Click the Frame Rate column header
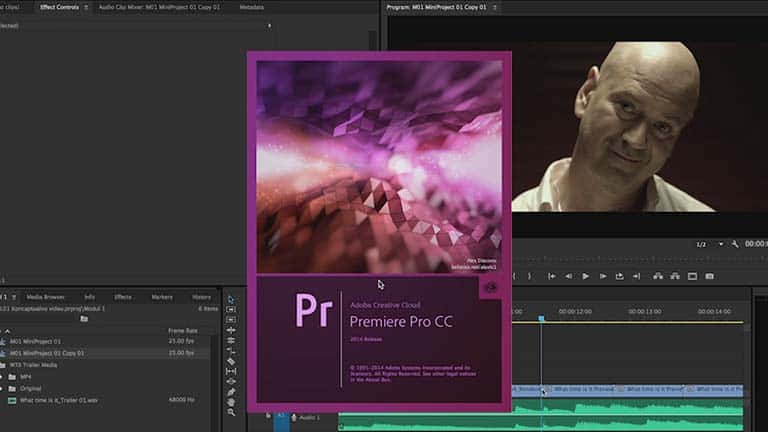768x432 pixels. (183, 331)
